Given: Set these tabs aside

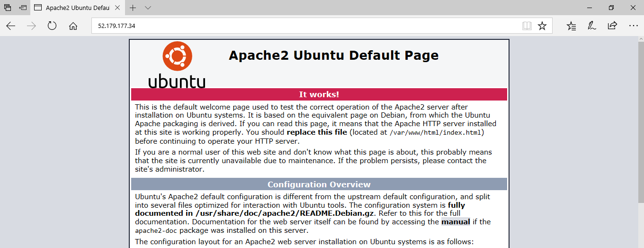Looking at the screenshot, I should 22,8.
